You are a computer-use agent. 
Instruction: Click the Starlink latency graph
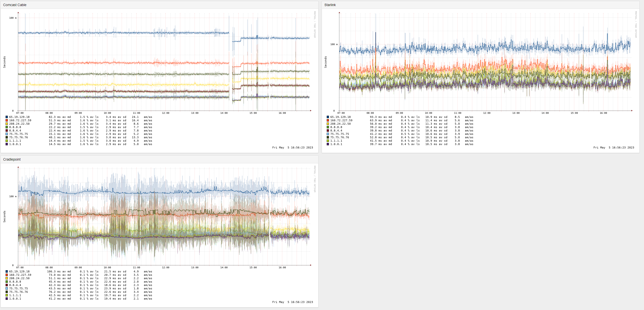click(485, 62)
